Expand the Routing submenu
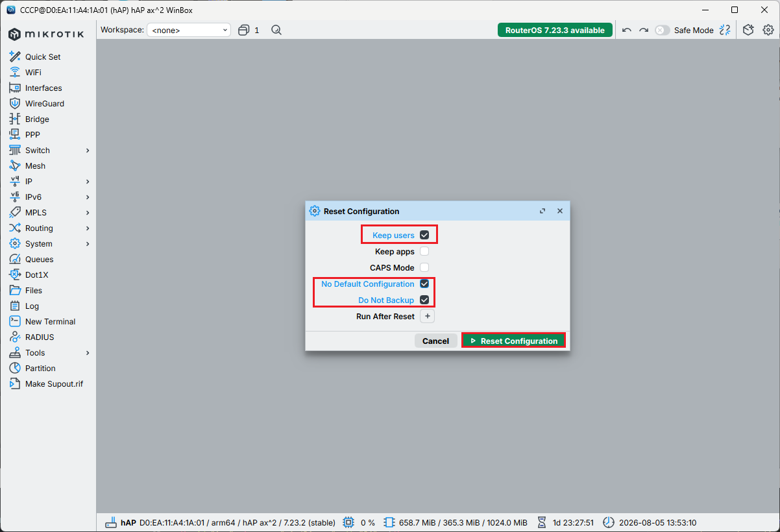780x532 pixels. (88, 228)
